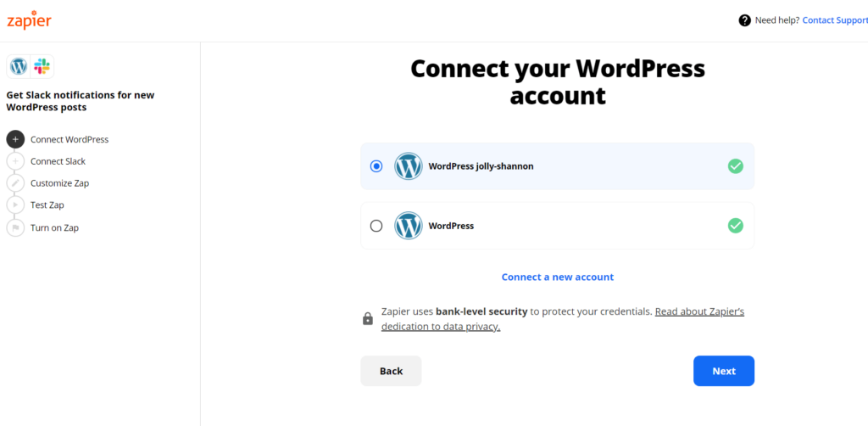This screenshot has width=868, height=426.
Task: Click the Zapier logo
Action: coord(29,20)
